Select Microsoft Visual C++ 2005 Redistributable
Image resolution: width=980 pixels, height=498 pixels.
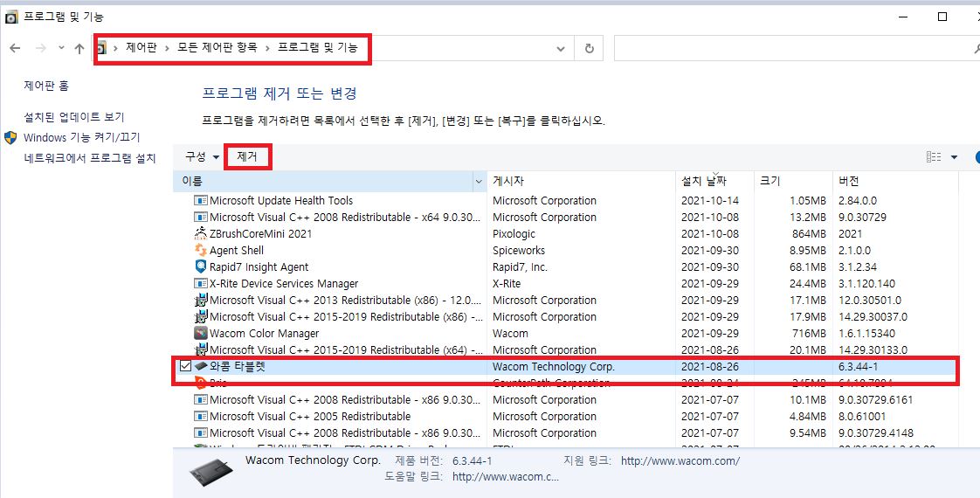click(310, 416)
